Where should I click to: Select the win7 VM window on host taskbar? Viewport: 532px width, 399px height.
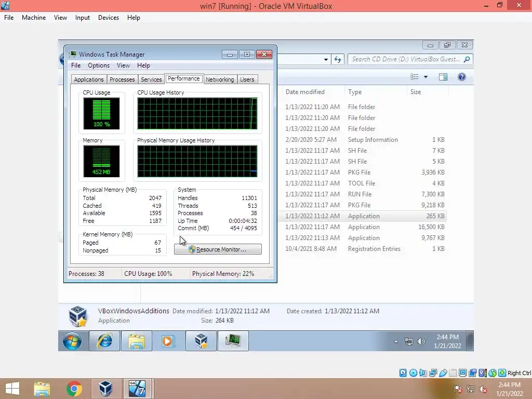click(x=137, y=389)
